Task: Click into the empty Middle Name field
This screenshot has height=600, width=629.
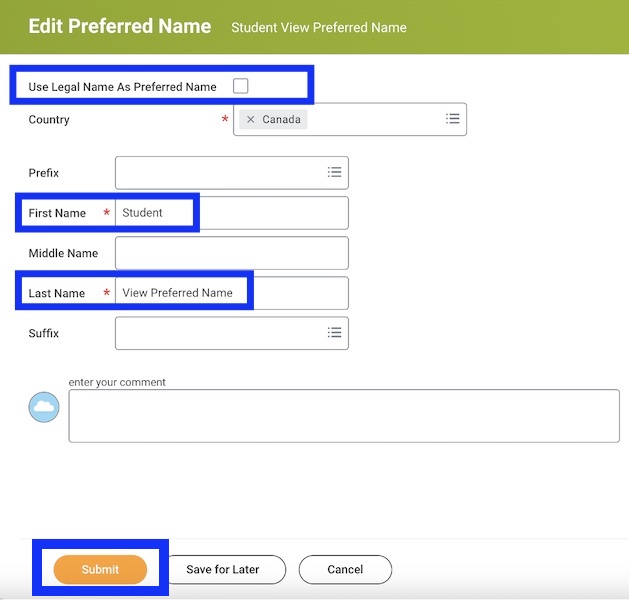Action: click(x=231, y=253)
